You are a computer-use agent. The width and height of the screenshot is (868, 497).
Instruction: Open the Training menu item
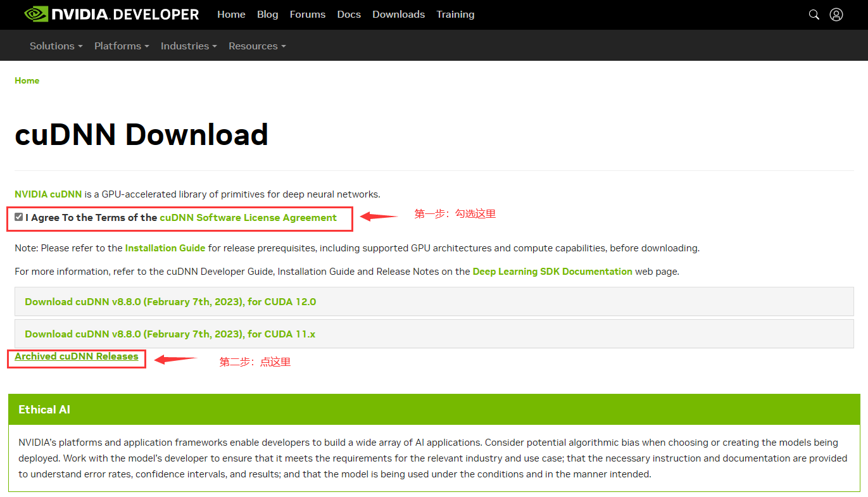click(455, 15)
